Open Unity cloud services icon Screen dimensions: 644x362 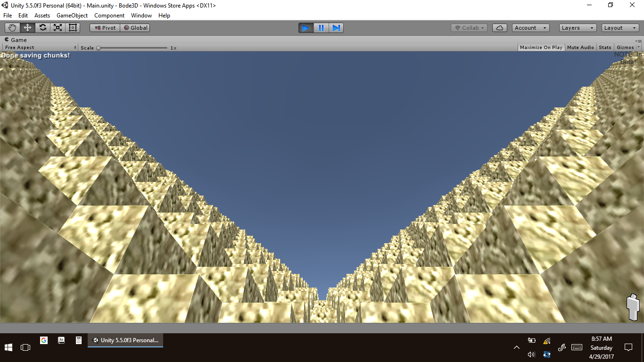(499, 28)
